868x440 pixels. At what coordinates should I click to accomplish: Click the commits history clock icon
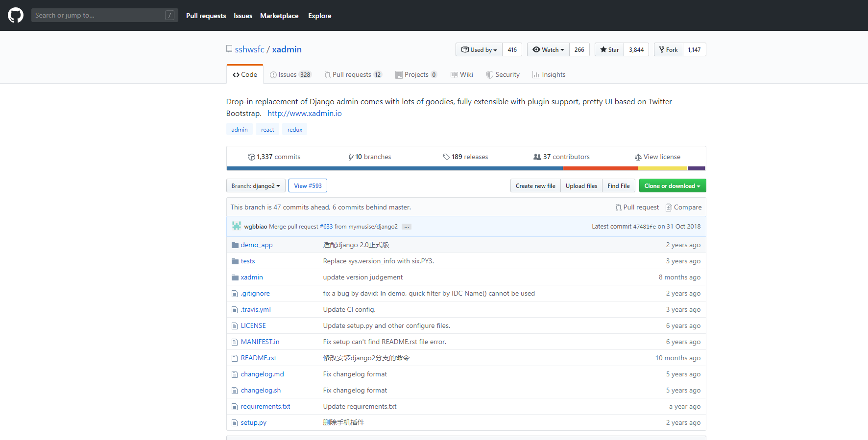(251, 157)
